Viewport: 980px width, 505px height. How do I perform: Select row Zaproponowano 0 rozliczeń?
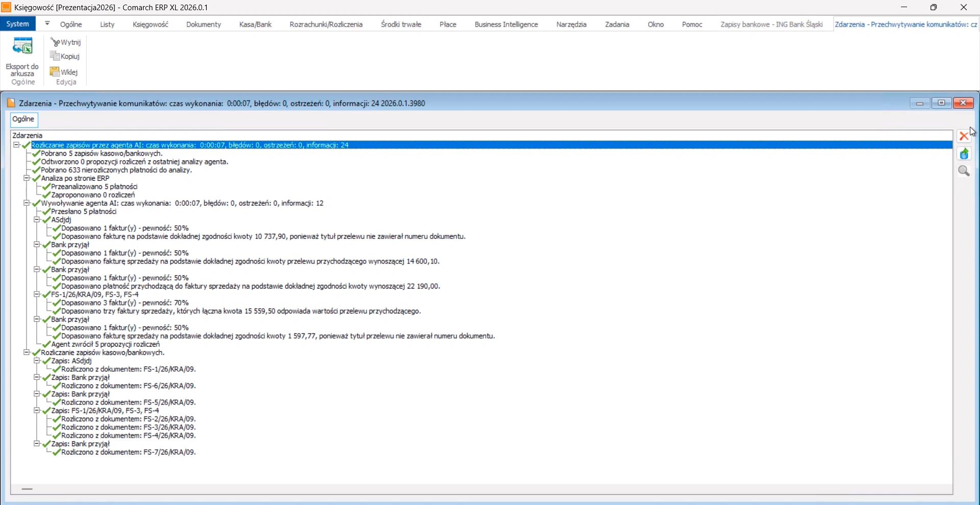point(93,195)
